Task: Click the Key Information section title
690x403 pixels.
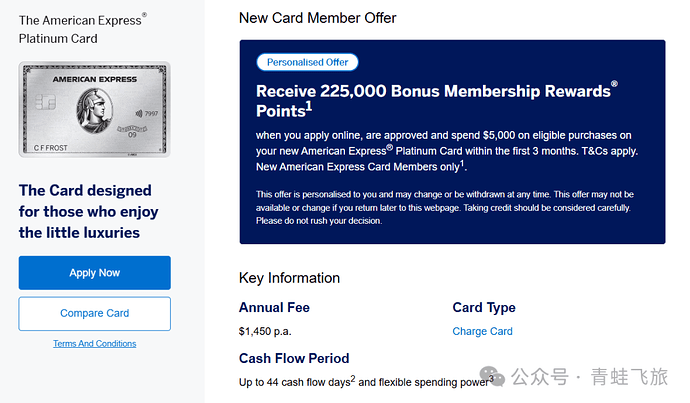Action: click(x=289, y=278)
